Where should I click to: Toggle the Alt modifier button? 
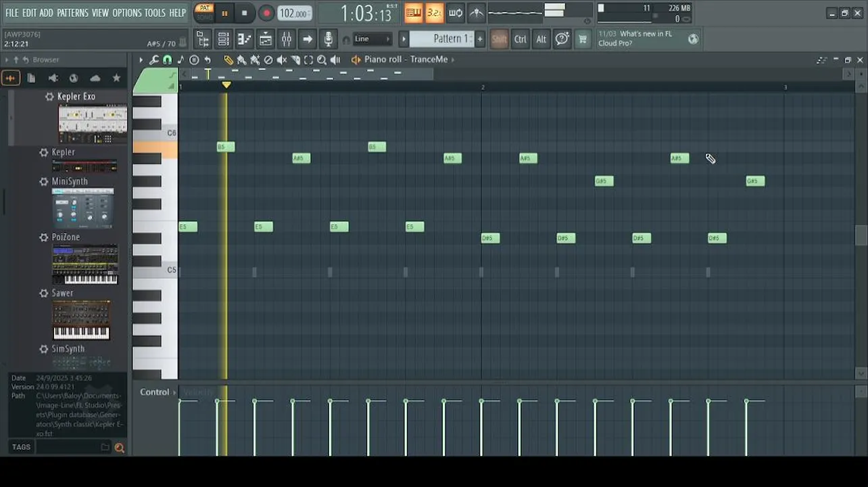[x=541, y=39]
